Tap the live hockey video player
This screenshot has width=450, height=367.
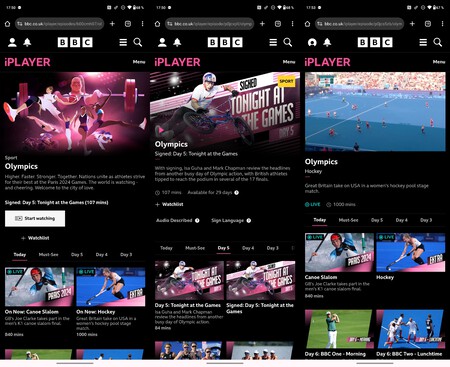tap(375, 111)
